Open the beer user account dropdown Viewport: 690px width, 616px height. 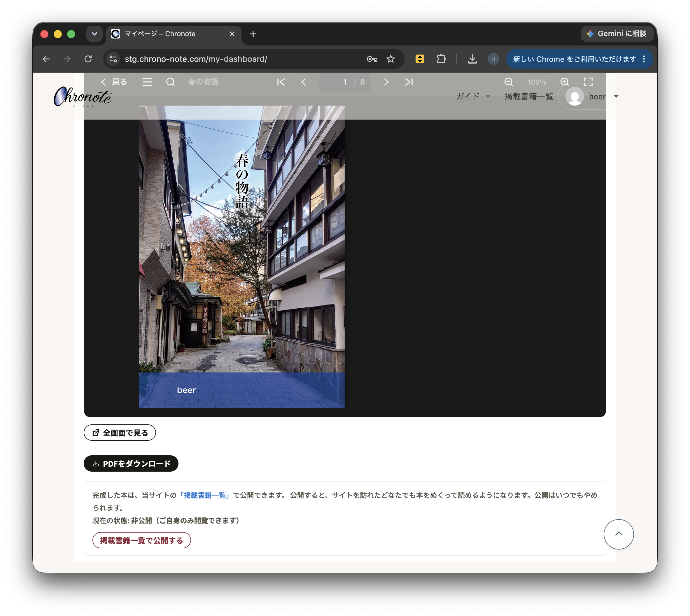593,97
